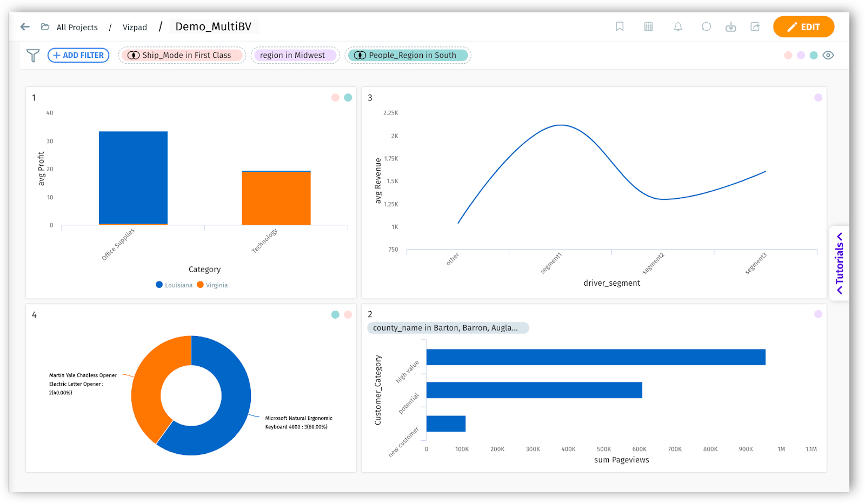Image resolution: width=865 pixels, height=504 pixels.
Task: Open alerts with the bell icon
Action: tap(678, 26)
